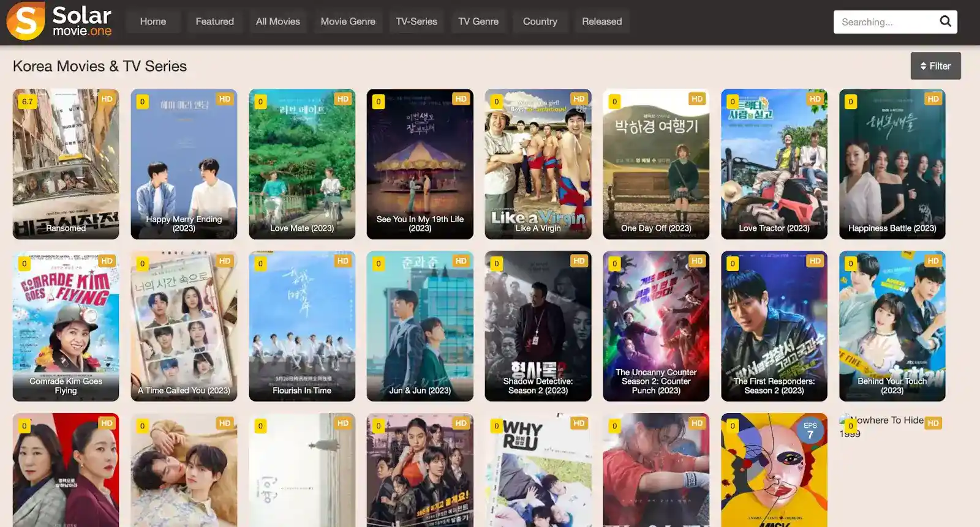This screenshot has height=527, width=980.
Task: Open Happy Merry Ending (2023) poster
Action: click(184, 164)
